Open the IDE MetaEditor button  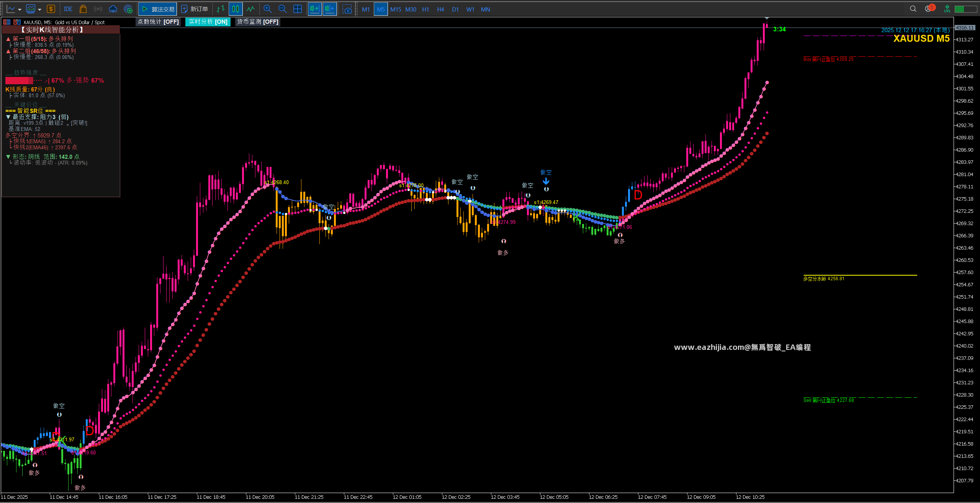tap(68, 9)
